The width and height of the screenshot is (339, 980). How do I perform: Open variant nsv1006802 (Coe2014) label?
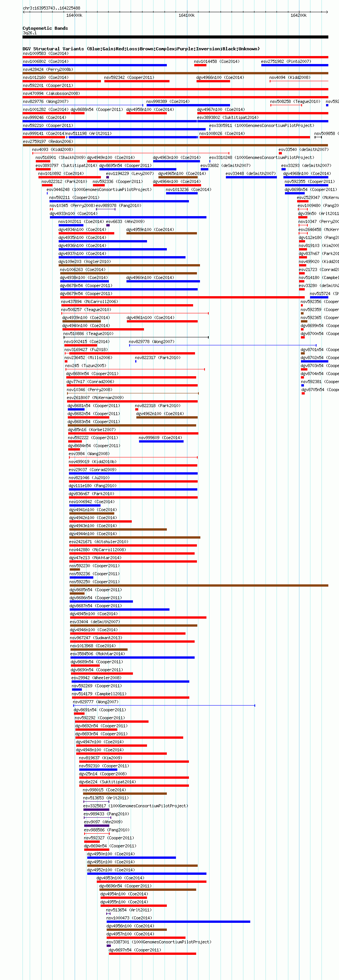pyautogui.click(x=46, y=61)
